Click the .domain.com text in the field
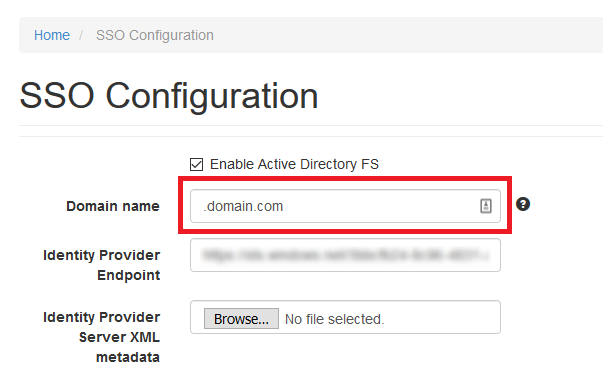Screen dimensions: 603x370 (x=243, y=207)
